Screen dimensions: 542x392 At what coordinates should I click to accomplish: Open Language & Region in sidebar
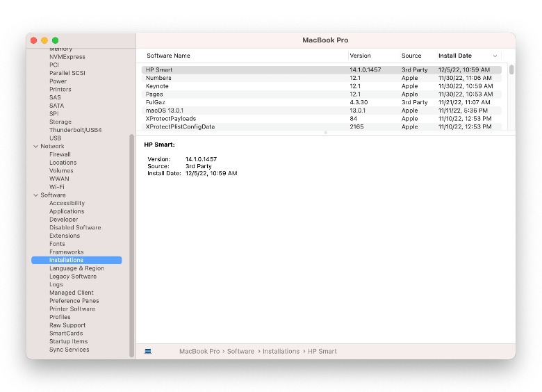click(x=76, y=268)
